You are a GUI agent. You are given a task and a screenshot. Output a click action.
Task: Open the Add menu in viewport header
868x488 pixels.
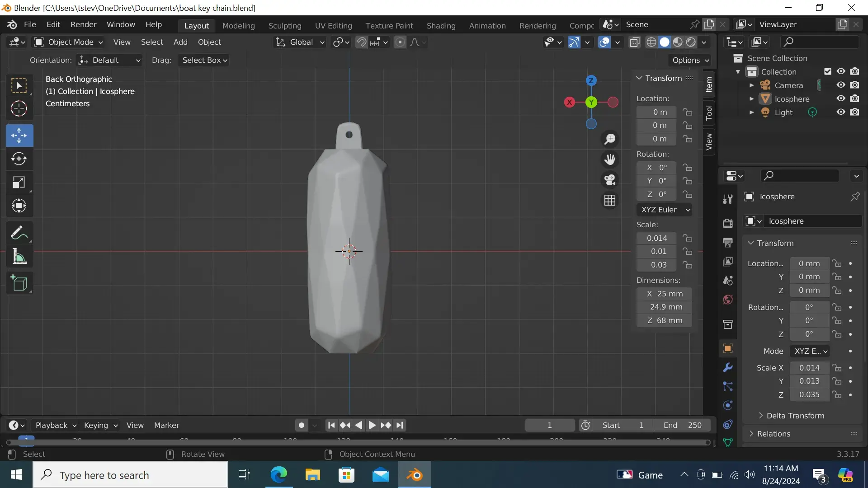pyautogui.click(x=180, y=42)
